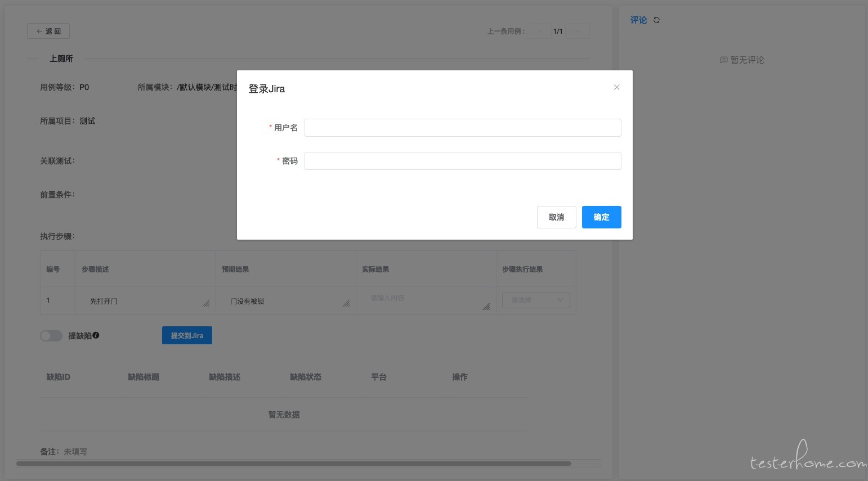Click the 实际结果 text area
Screen dimensions: 868x481
click(426, 300)
